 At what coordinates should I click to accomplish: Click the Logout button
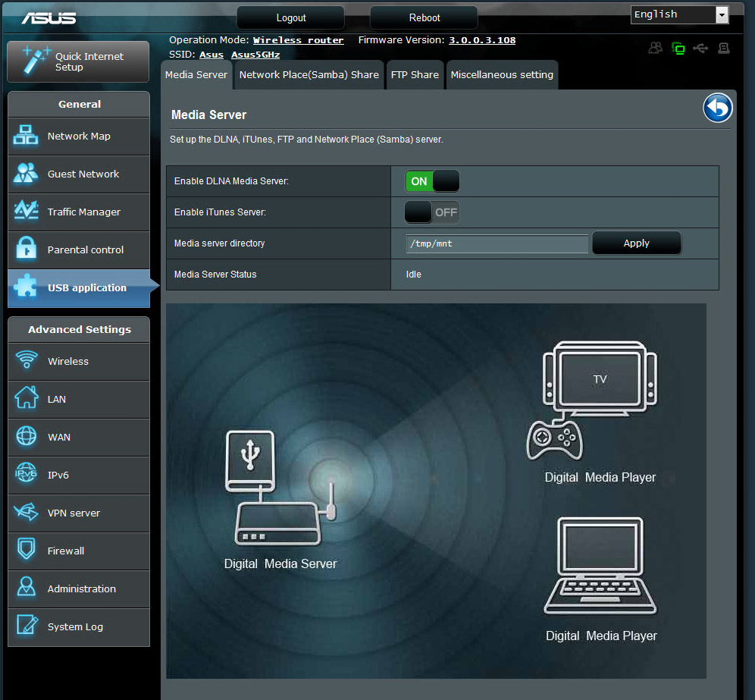291,18
